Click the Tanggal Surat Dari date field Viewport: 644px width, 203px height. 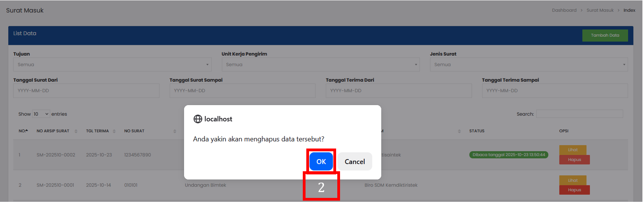86,91
